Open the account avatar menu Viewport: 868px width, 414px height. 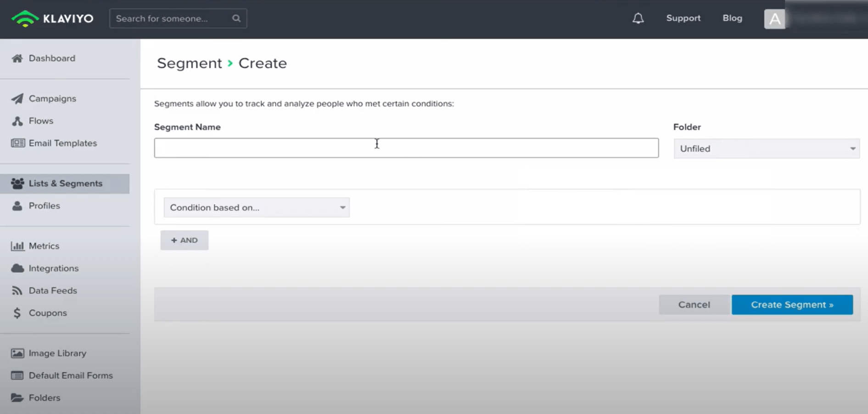[775, 19]
